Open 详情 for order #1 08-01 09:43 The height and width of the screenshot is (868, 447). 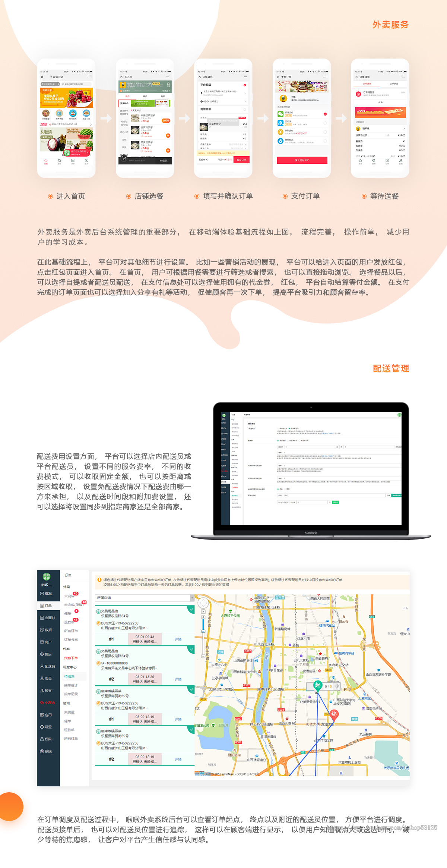(x=178, y=639)
